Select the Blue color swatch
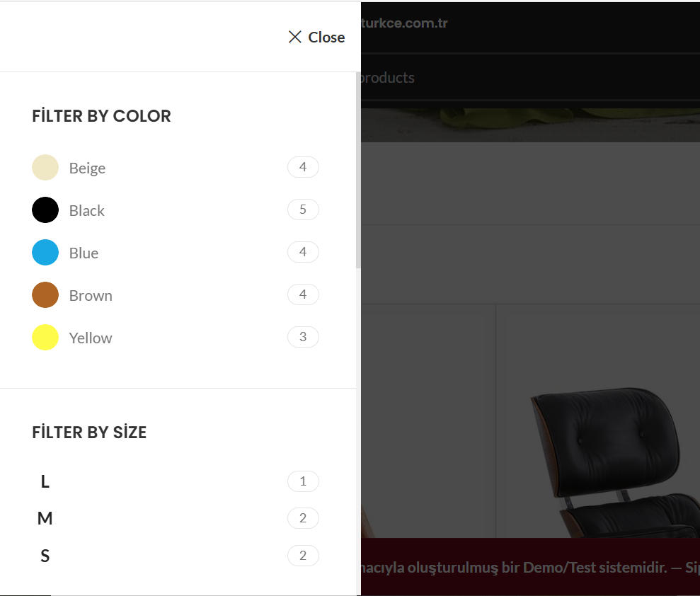The width and height of the screenshot is (700, 596). pos(45,252)
